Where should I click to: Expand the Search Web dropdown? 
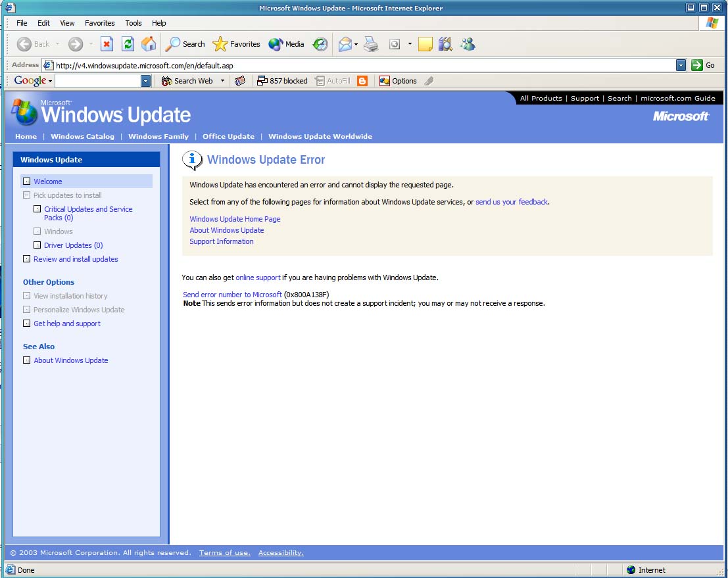click(223, 80)
